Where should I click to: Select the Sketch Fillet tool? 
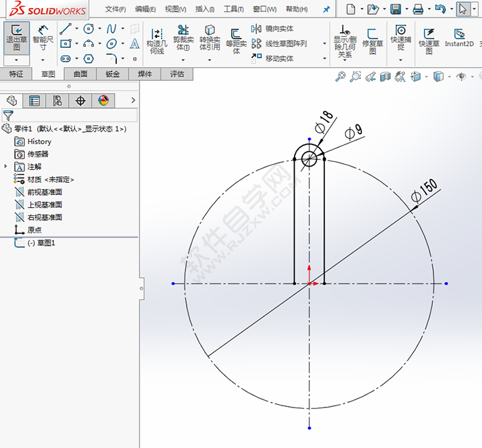coord(112,59)
